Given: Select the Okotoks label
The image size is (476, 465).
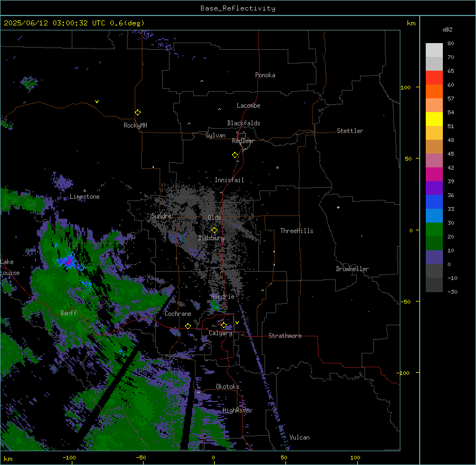Looking at the screenshot, I should point(228,387).
